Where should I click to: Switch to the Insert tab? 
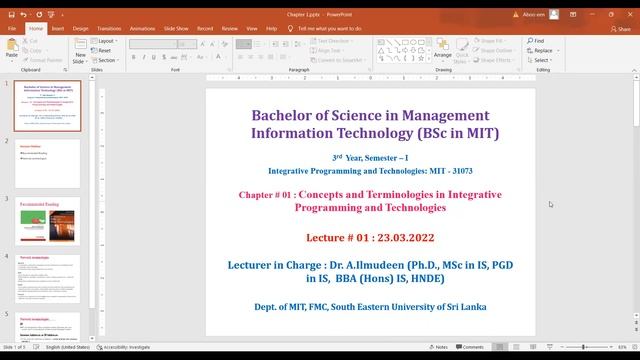point(58,29)
